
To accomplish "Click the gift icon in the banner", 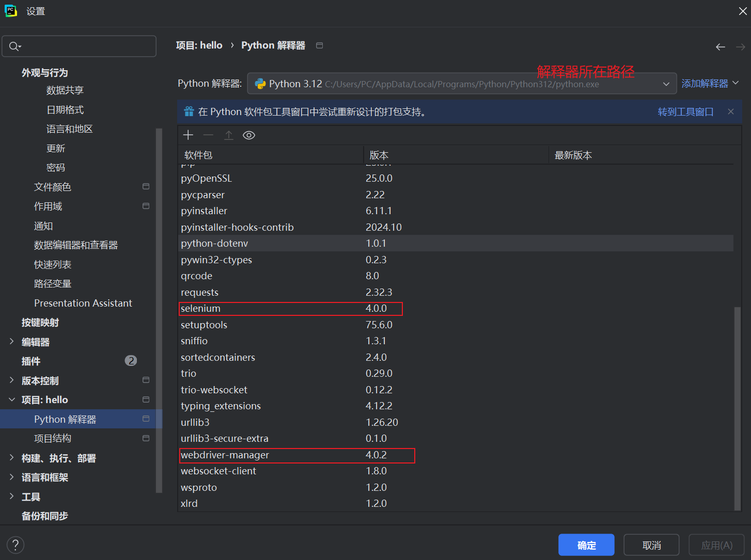I will pos(189,111).
